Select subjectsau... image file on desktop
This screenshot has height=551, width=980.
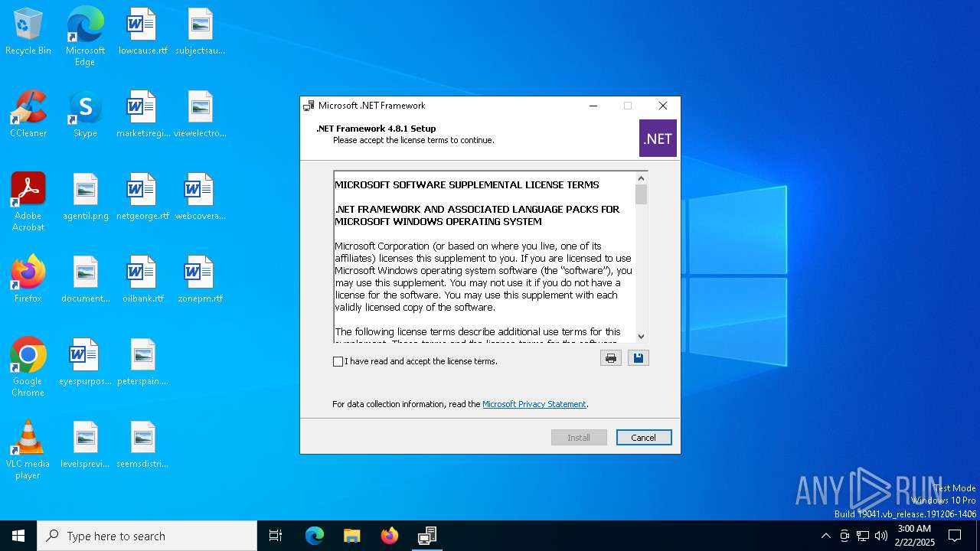[201, 32]
